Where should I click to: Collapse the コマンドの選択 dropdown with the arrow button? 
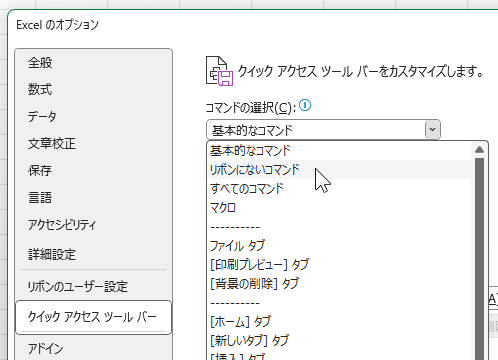[x=433, y=129]
